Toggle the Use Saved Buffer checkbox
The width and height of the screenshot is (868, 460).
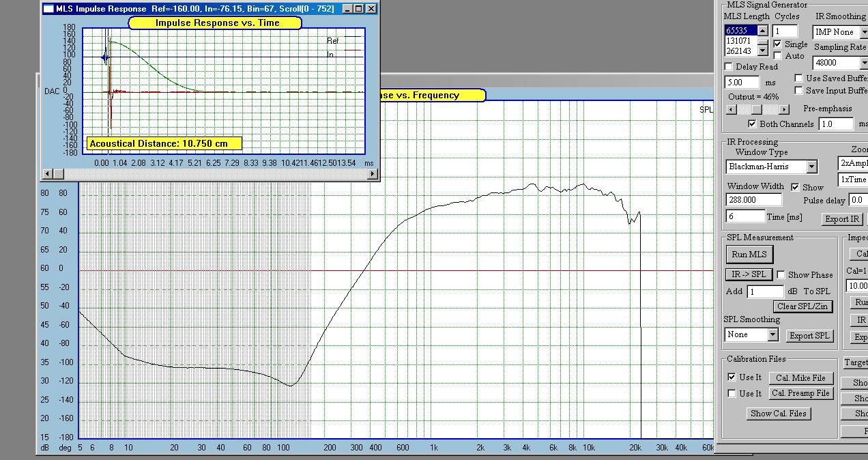[799, 78]
